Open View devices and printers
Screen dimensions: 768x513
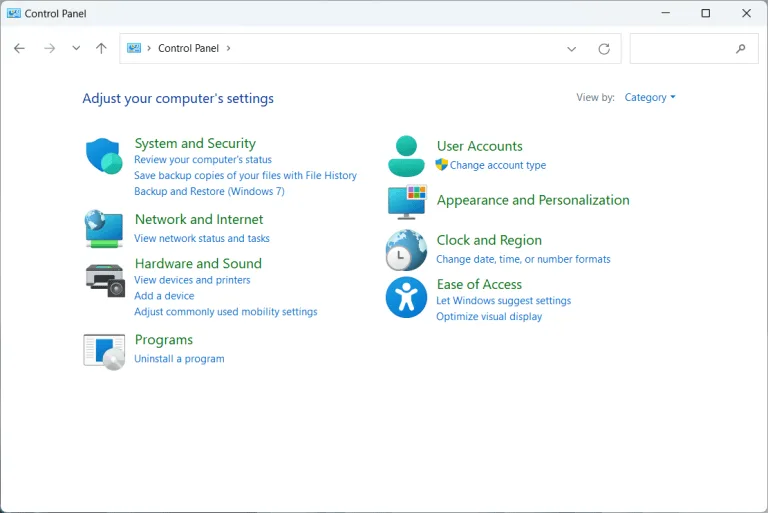point(192,280)
